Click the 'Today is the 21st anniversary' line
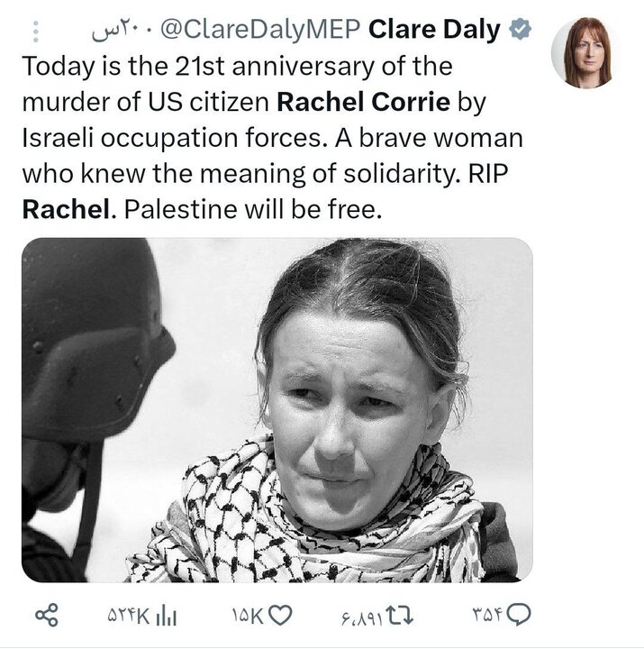Image resolution: width=644 pixels, height=649 pixels. (x=236, y=67)
